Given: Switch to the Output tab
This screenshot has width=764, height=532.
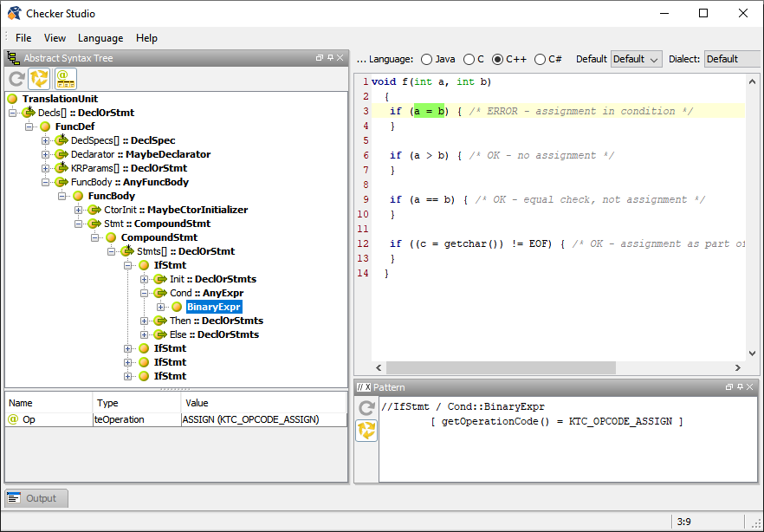Looking at the screenshot, I should coord(36,498).
